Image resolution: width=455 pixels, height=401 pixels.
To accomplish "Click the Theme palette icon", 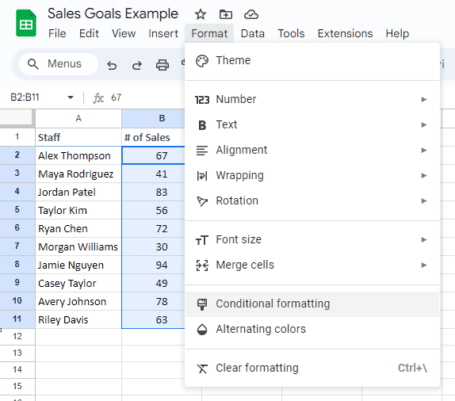I will click(202, 61).
